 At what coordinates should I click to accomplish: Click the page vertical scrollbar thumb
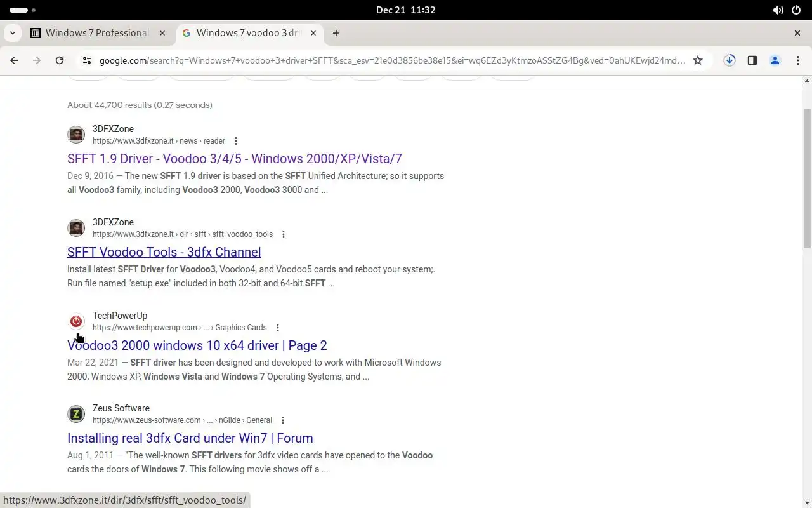pyautogui.click(x=807, y=178)
